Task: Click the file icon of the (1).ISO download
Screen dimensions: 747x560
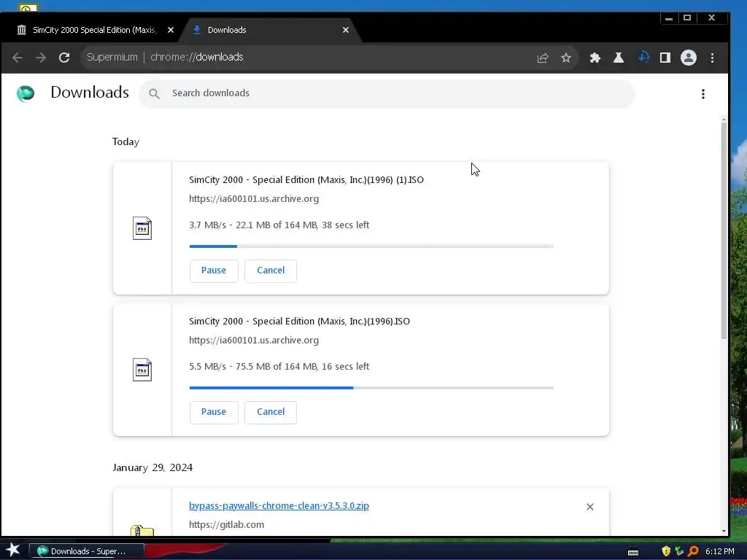Action: pyautogui.click(x=142, y=228)
